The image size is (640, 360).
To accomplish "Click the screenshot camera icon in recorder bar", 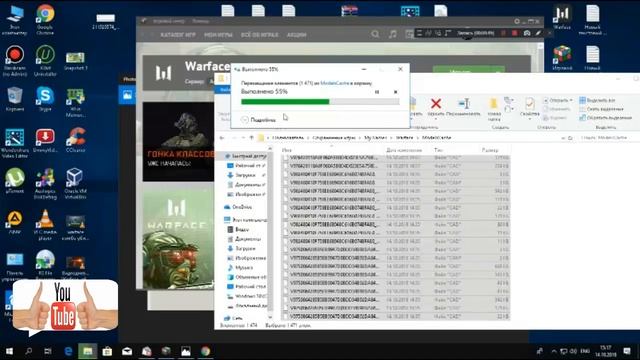I will [x=527, y=33].
